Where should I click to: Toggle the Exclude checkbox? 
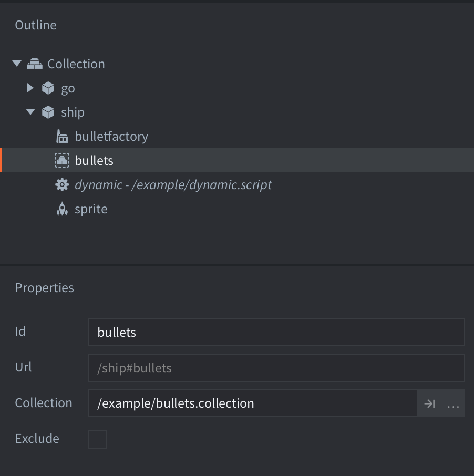[x=97, y=439]
